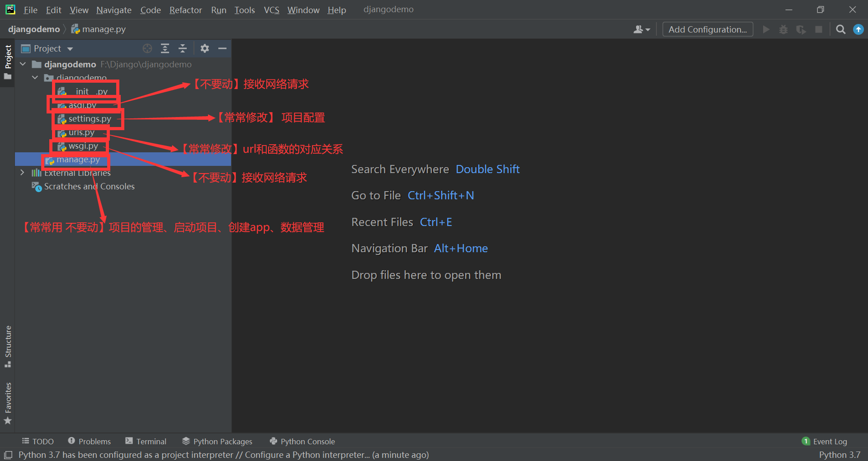Select manage.py in project tree
868x461 pixels.
123,159
